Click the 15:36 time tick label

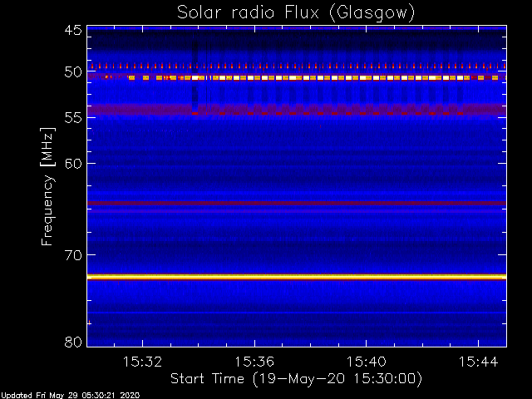pyautogui.click(x=254, y=362)
